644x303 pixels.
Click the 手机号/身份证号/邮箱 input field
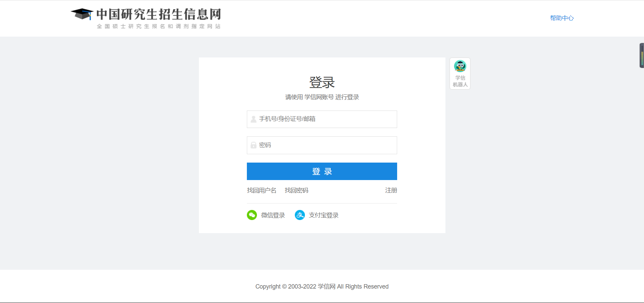click(x=322, y=119)
